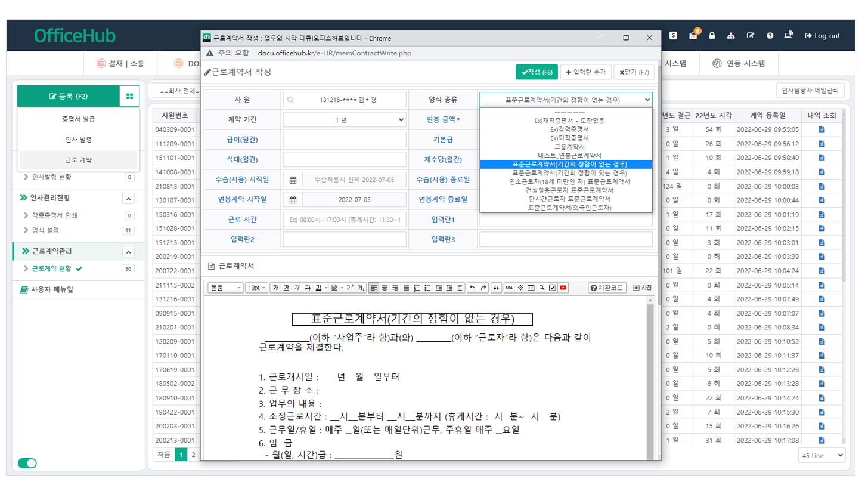Redo edit in the editor toolbar
Viewport: 868px width, 491px height.
point(483,288)
